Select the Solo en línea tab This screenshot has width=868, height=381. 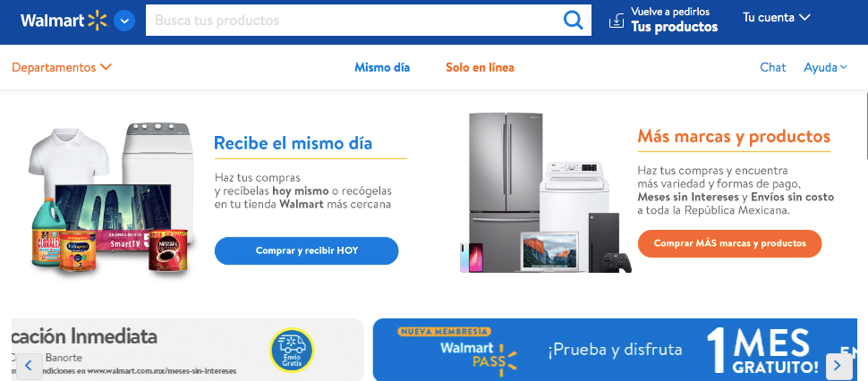click(x=480, y=67)
